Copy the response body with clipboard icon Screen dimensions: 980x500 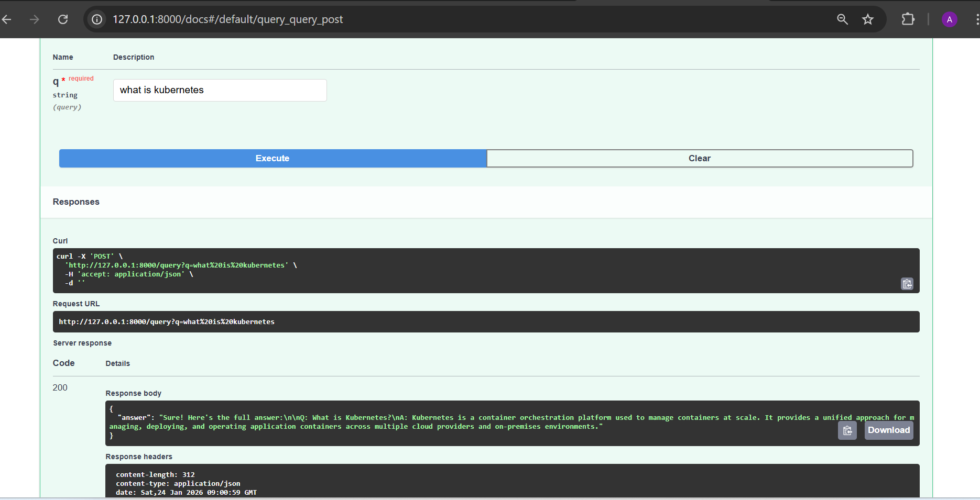(x=847, y=430)
